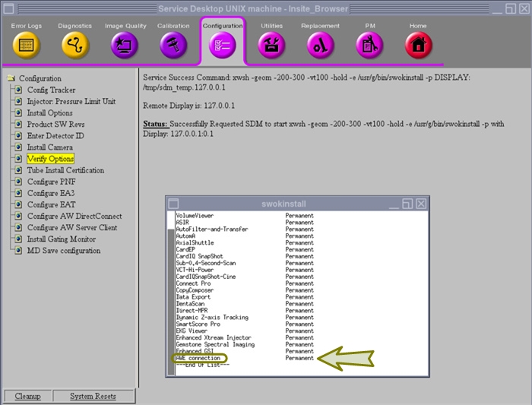This screenshot has height=405, width=532.
Task: Open Install Options tree entry
Action: coord(50,113)
